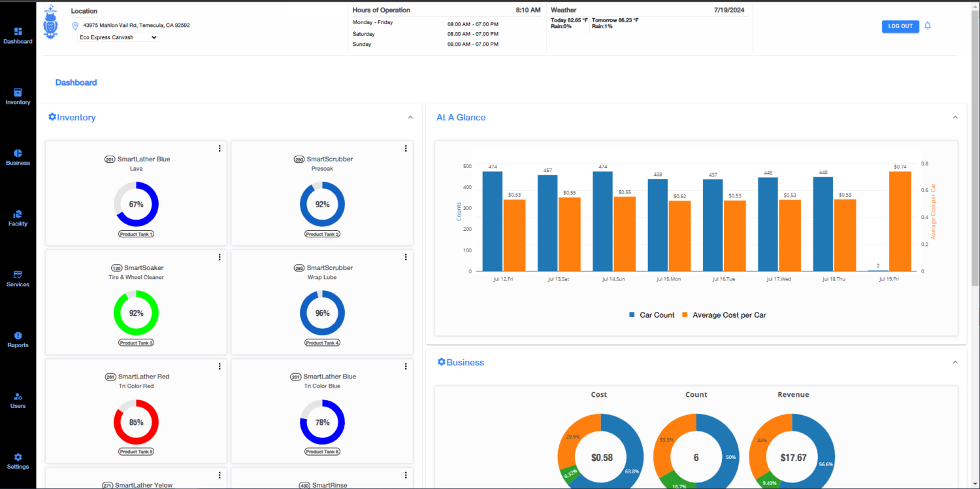Image resolution: width=980 pixels, height=489 pixels.
Task: Click the gear icon beside Inventory heading
Action: tap(52, 117)
